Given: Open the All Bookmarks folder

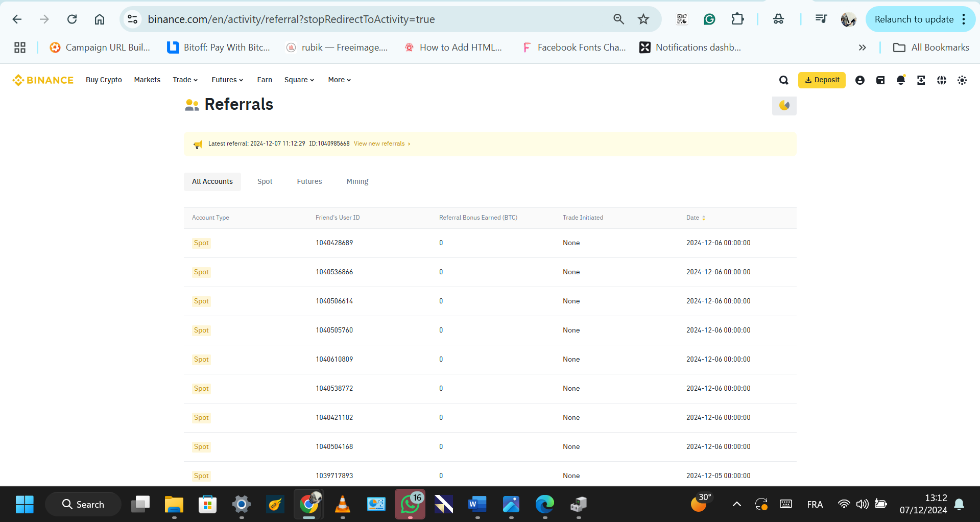Looking at the screenshot, I should (x=931, y=48).
